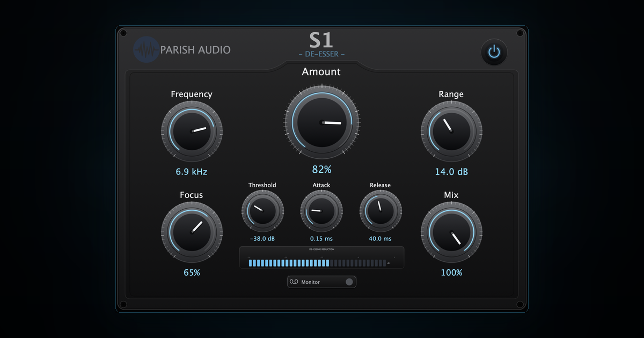
Task: Click the Range label
Action: [451, 94]
